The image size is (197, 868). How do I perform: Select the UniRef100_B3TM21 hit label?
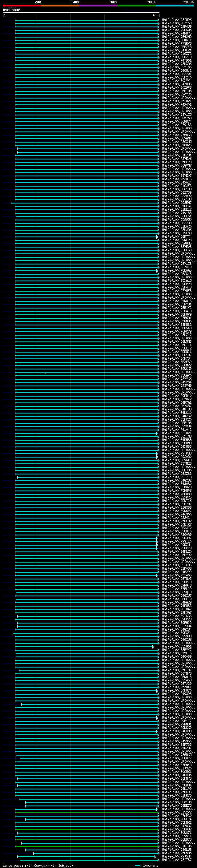177,433
